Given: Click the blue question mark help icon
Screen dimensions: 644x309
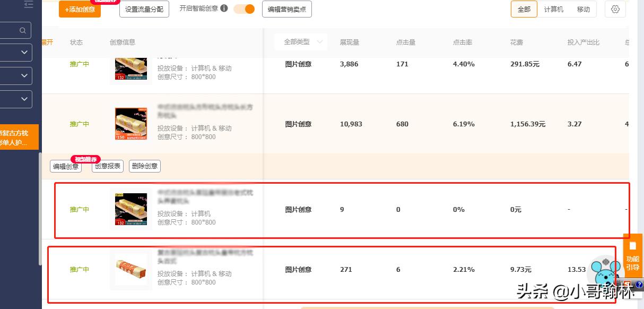Looking at the screenshot, I should click(x=640, y=285).
